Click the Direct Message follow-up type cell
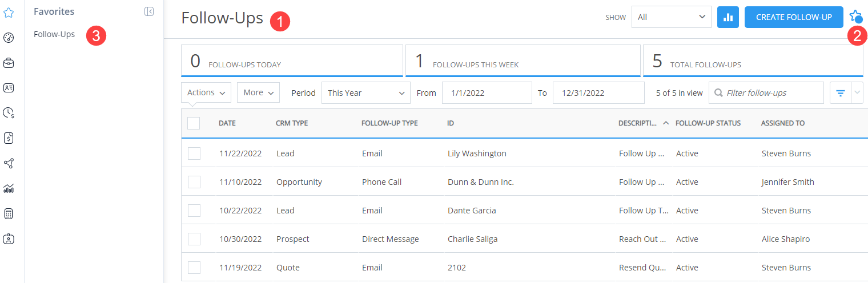868x283 pixels. (391, 239)
